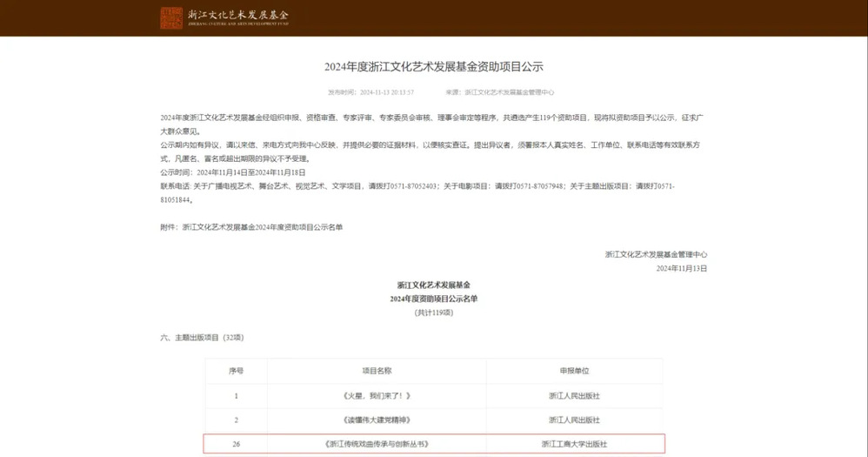Click the source 浙江文化艺术发展基金管理中心 beside 来源
The image size is (868, 457).
coord(510,92)
